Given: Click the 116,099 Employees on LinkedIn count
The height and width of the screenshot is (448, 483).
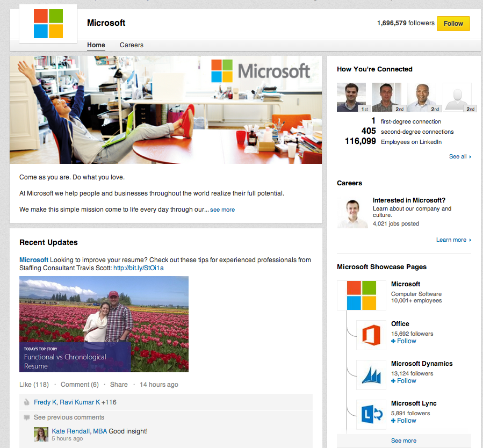Looking at the screenshot, I should pos(361,141).
